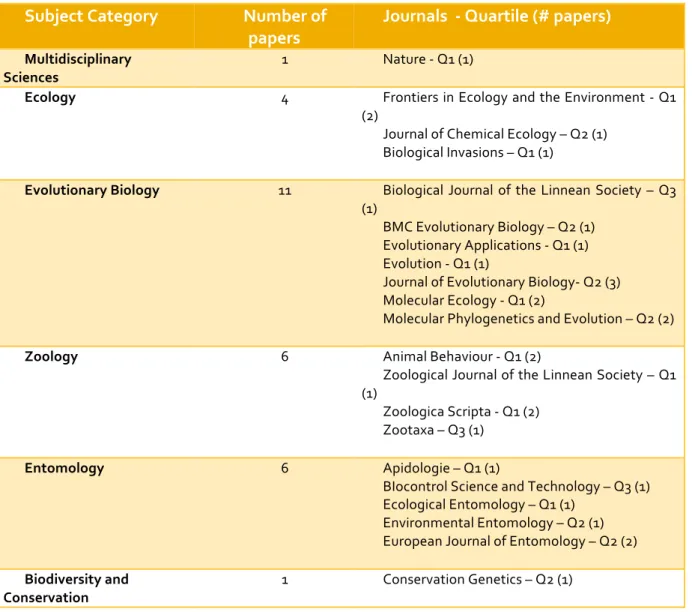Viewport: 692px width, 612px height.
Task: Click the paper count '4' for Ecology
Action: click(x=285, y=100)
